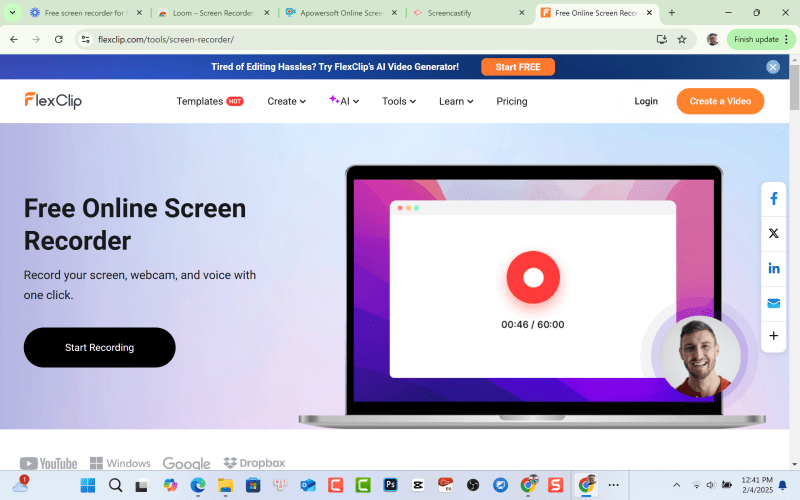This screenshot has height=500, width=800.
Task: Click the Login link
Action: tap(646, 101)
